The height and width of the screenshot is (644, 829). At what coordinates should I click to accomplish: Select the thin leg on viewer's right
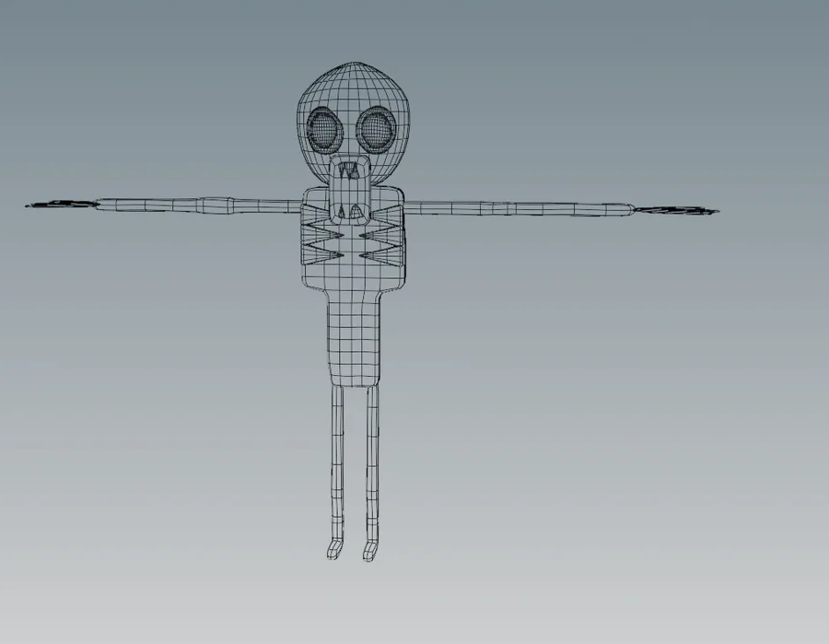click(373, 463)
